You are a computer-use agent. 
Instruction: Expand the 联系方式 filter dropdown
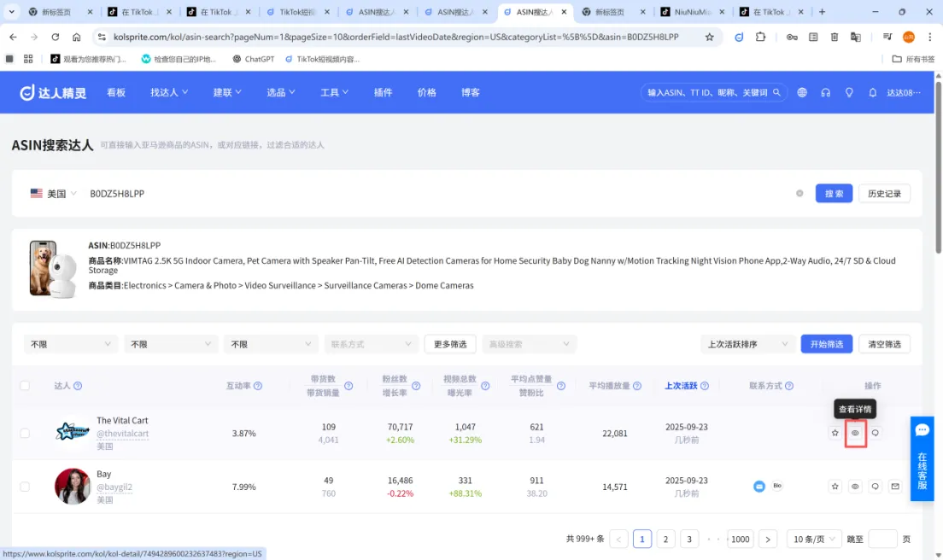tap(371, 343)
